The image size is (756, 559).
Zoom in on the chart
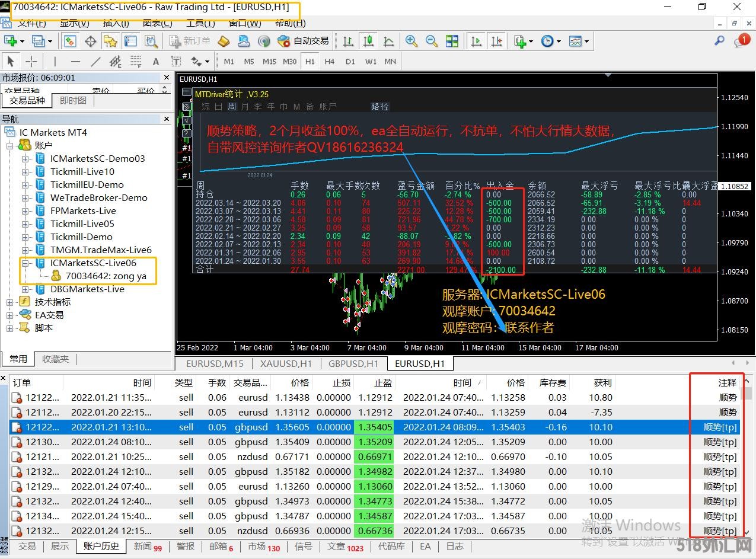(412, 41)
